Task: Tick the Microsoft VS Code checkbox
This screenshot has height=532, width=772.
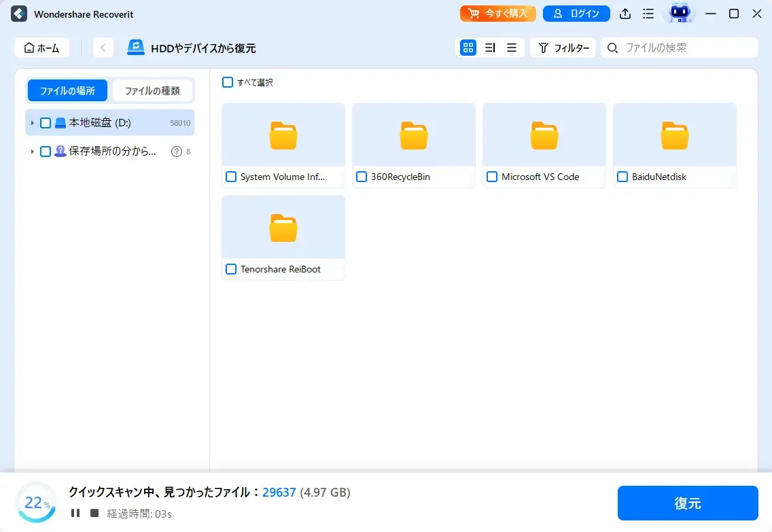Action: point(492,177)
